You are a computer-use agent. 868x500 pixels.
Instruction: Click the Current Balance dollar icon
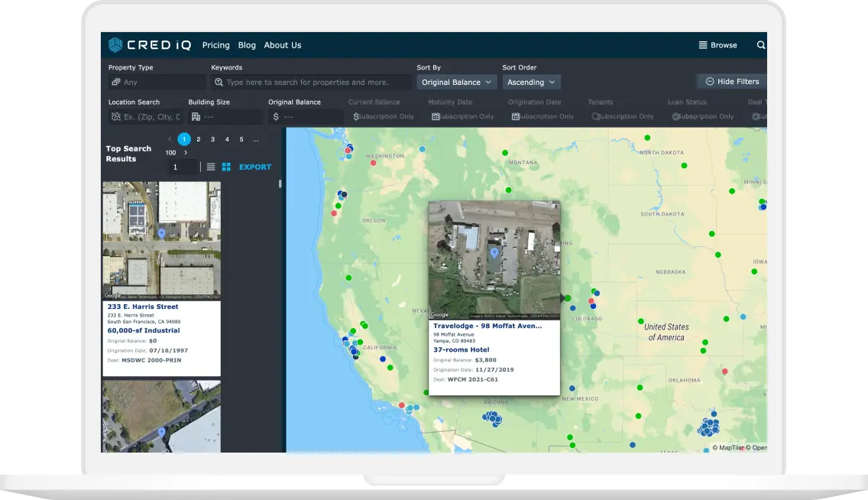(x=356, y=116)
